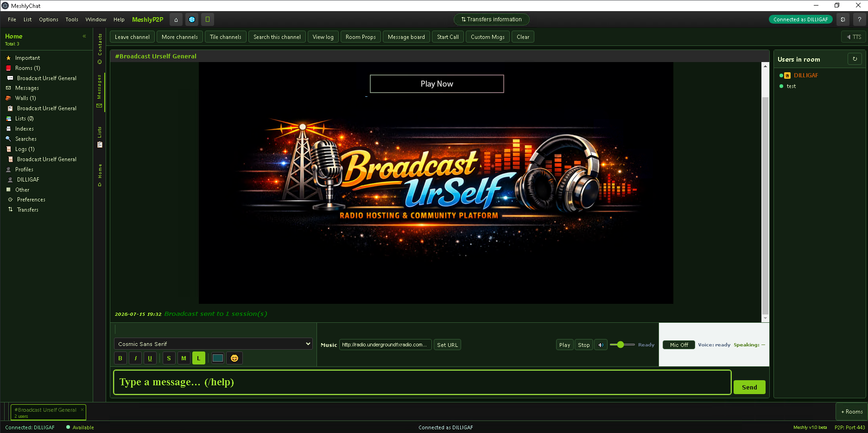Toggle bold text formatting

point(120,358)
